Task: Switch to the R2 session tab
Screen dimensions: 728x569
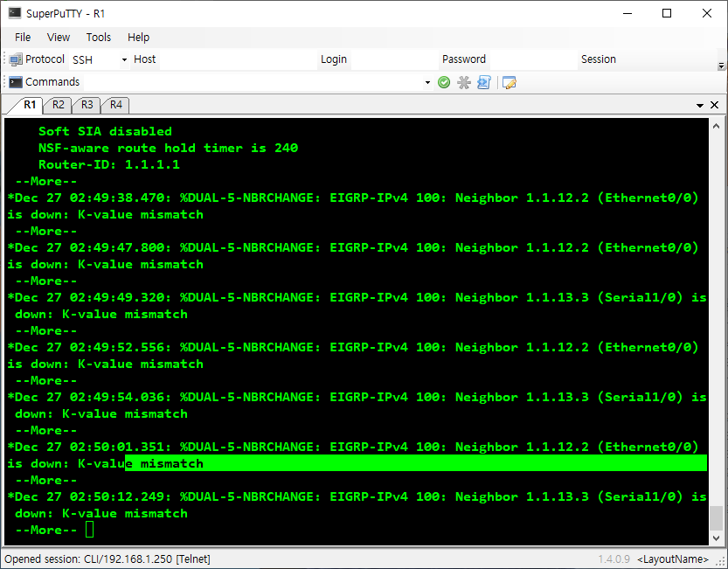Action: coord(58,105)
